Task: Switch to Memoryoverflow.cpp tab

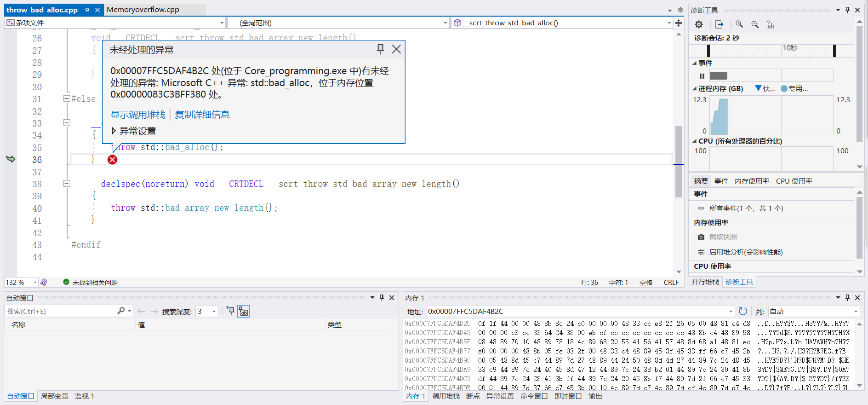Action: 143,10
